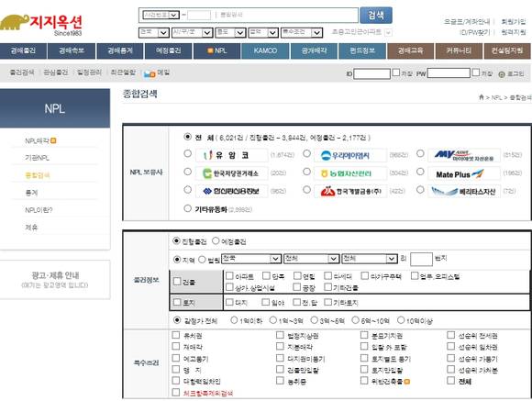This screenshot has height=401, width=532.
Task: Click the home icon in the breadcrumb
Action: tap(482, 97)
